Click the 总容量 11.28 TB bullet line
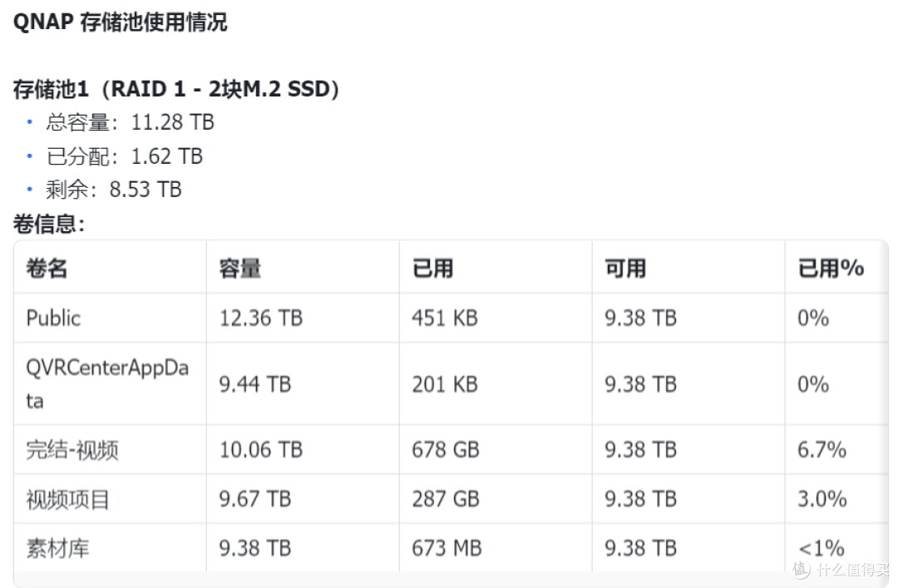Screen dimensions: 898x588 click(130, 122)
